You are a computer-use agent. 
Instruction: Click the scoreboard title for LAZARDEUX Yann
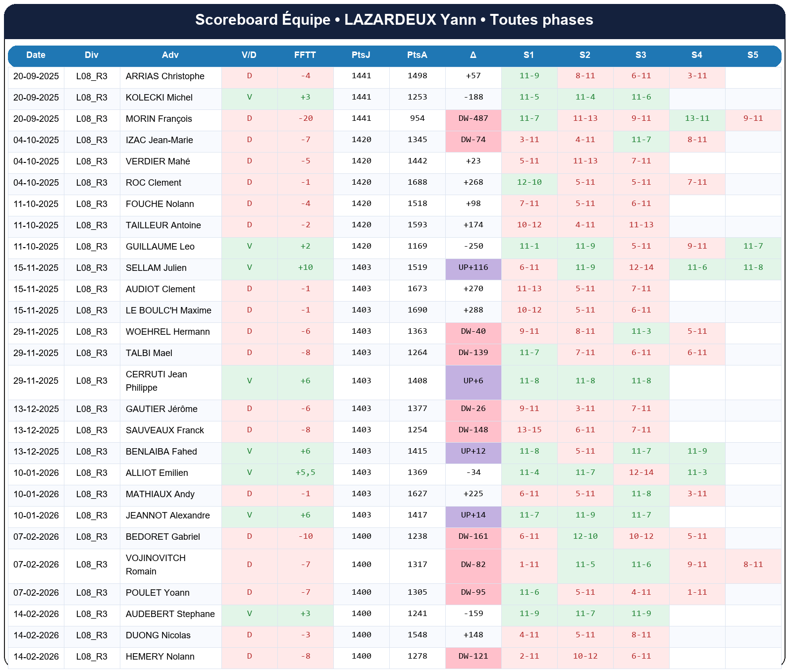tap(394, 20)
